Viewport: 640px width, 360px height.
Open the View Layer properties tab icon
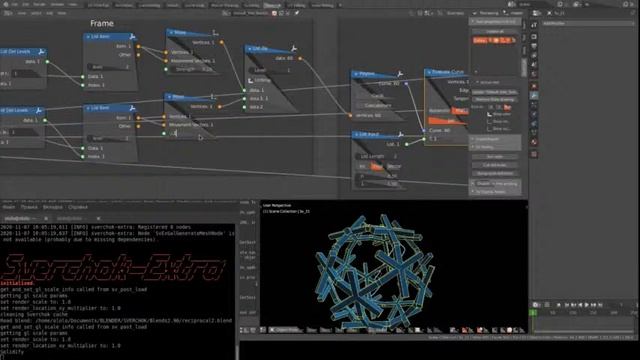tap(534, 56)
